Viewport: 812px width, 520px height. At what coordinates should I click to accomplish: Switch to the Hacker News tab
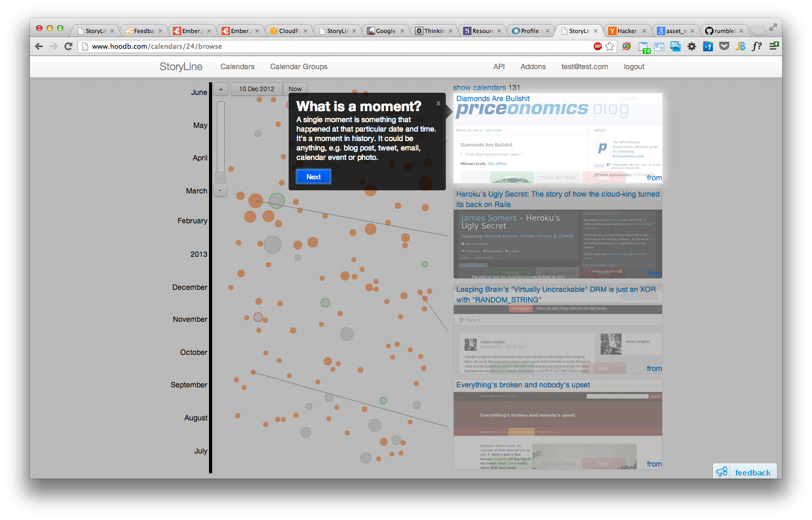[x=627, y=31]
